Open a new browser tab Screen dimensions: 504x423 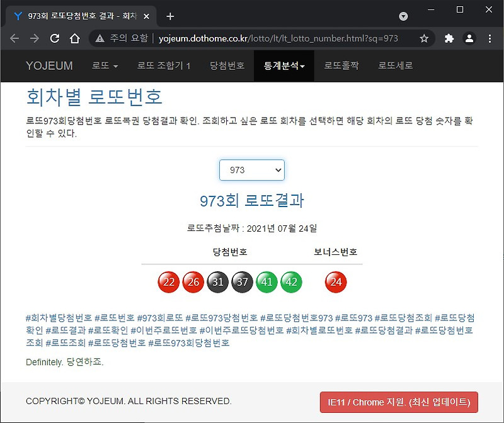[x=170, y=16]
